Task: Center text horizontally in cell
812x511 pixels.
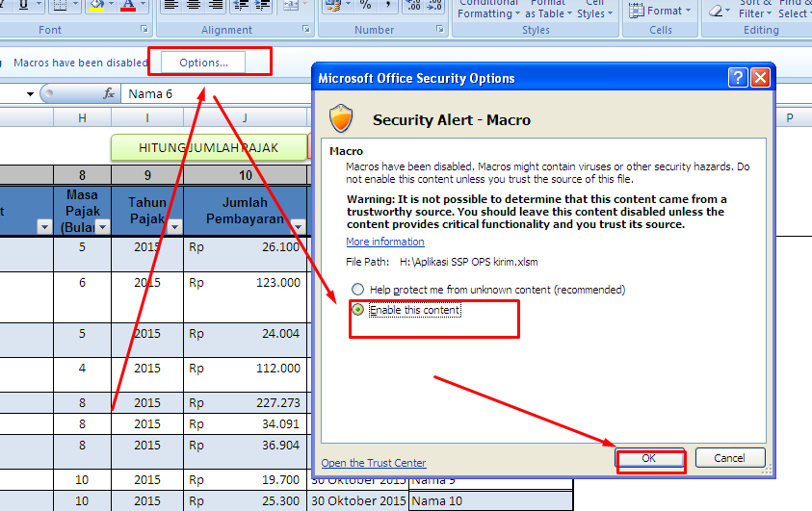Action: point(194,5)
